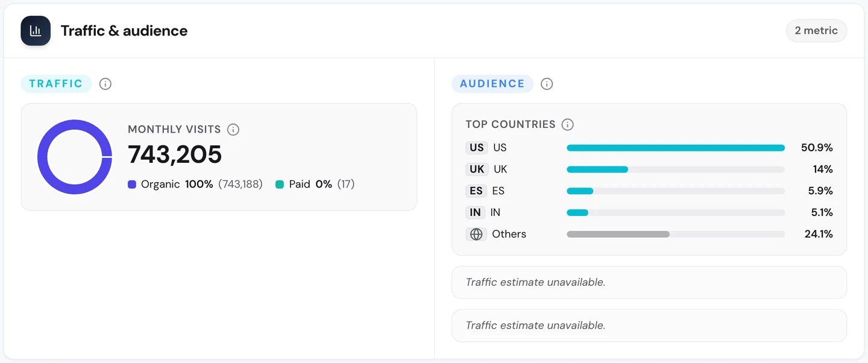Click the second Traffic estimate unavailable box
Screen dimensions: 868x363
click(649, 326)
